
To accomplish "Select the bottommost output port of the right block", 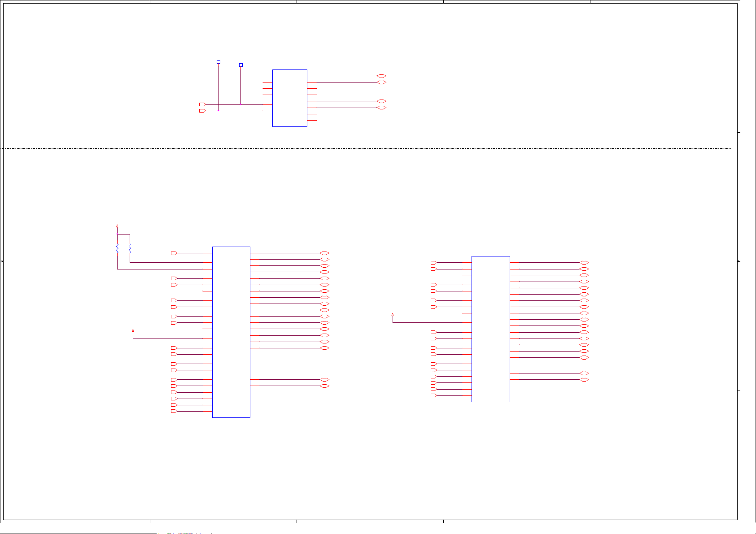I will click(x=584, y=380).
